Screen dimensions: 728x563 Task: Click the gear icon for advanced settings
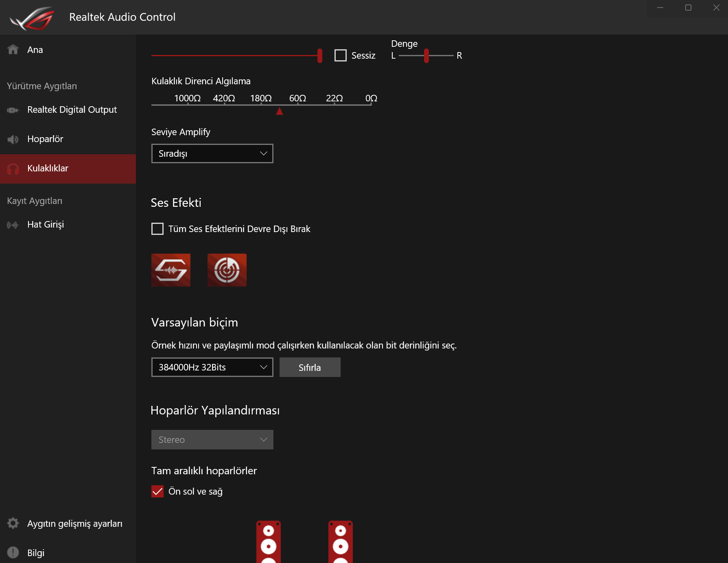pos(13,524)
